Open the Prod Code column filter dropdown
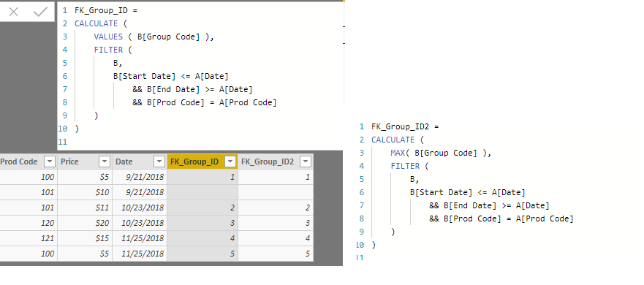 (x=50, y=161)
